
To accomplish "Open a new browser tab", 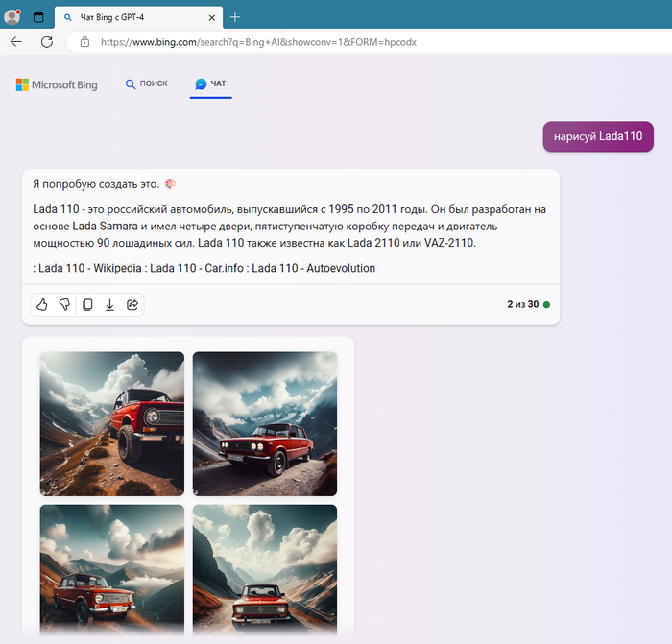I will 235,17.
